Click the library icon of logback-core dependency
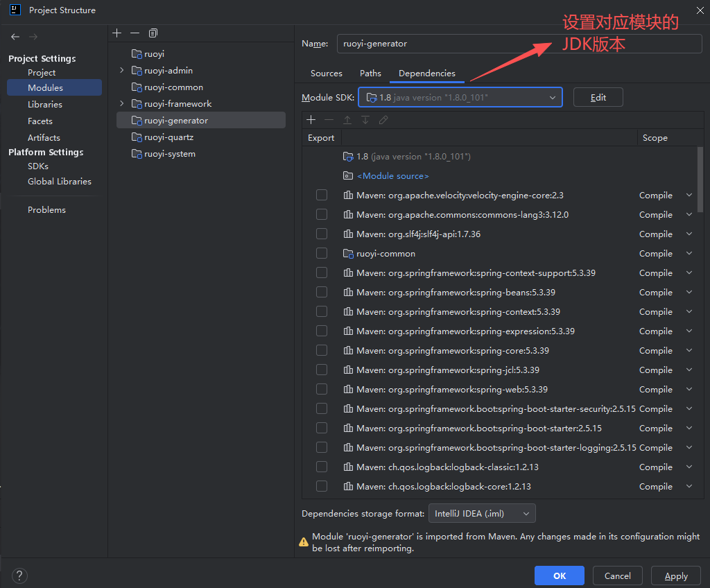The width and height of the screenshot is (710, 588). click(x=348, y=487)
